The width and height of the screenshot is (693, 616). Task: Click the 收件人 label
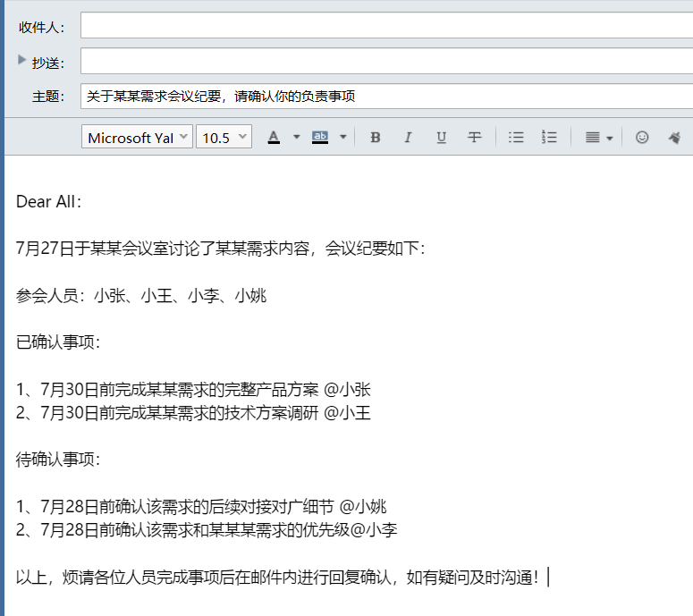(x=41, y=28)
